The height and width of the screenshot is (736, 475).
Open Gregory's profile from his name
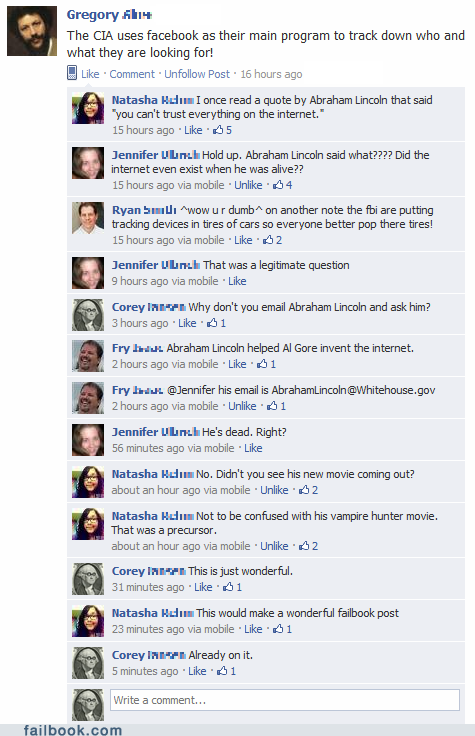[x=109, y=15]
